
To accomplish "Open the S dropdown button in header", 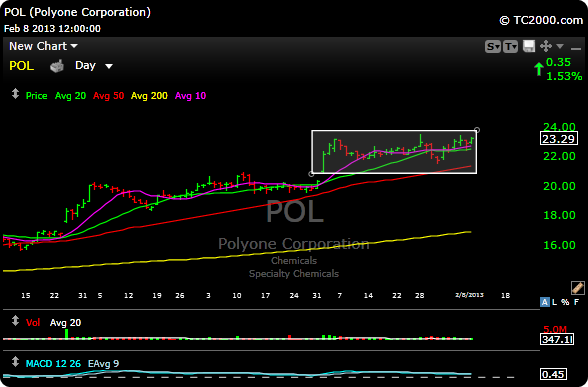I will (x=492, y=46).
